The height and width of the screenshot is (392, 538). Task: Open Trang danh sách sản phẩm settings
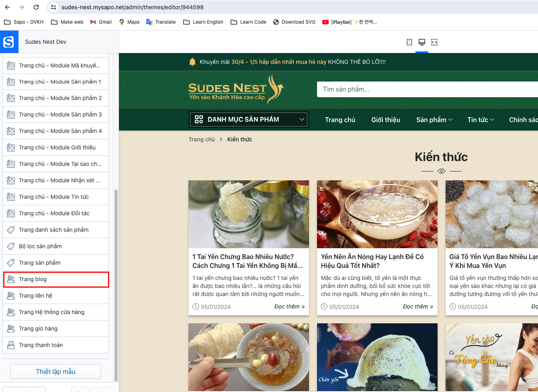tap(56, 230)
